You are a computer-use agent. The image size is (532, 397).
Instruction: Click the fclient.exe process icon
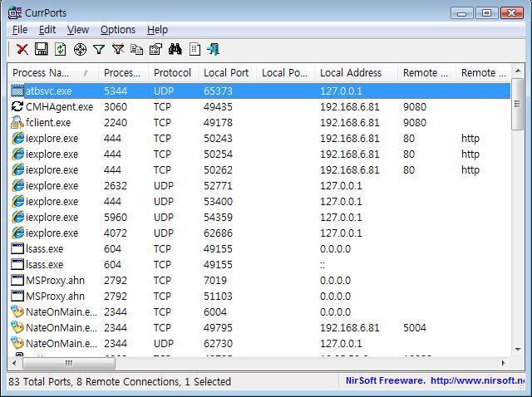[17, 122]
